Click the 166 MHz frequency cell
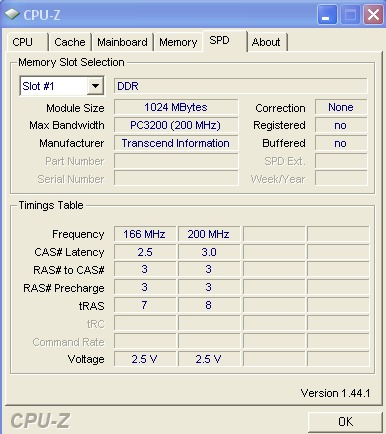 (x=145, y=234)
